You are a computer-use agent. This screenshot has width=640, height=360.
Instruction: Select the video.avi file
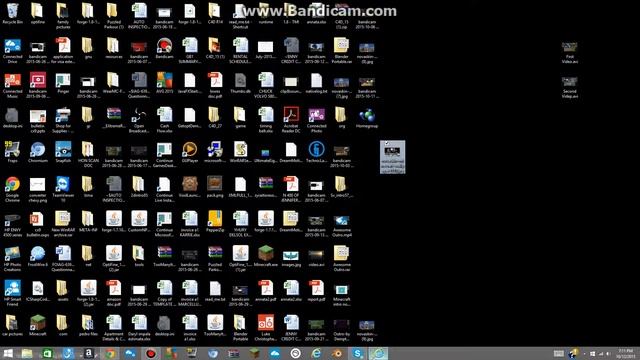tap(316, 258)
